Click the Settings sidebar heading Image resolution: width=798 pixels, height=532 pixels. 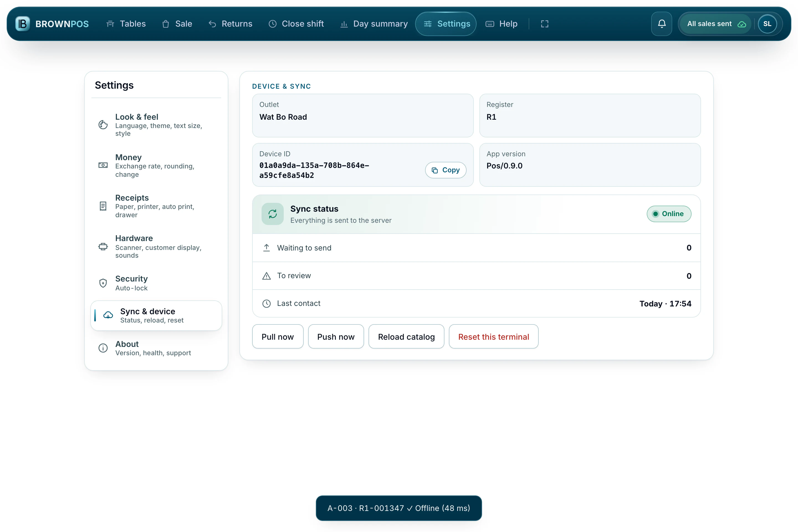pyautogui.click(x=114, y=85)
